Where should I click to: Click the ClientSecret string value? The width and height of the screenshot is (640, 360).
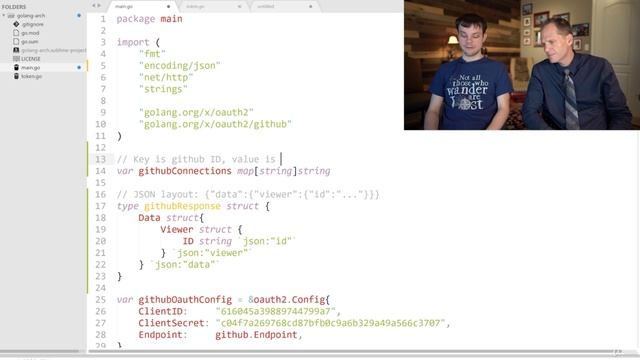pyautogui.click(x=330, y=323)
